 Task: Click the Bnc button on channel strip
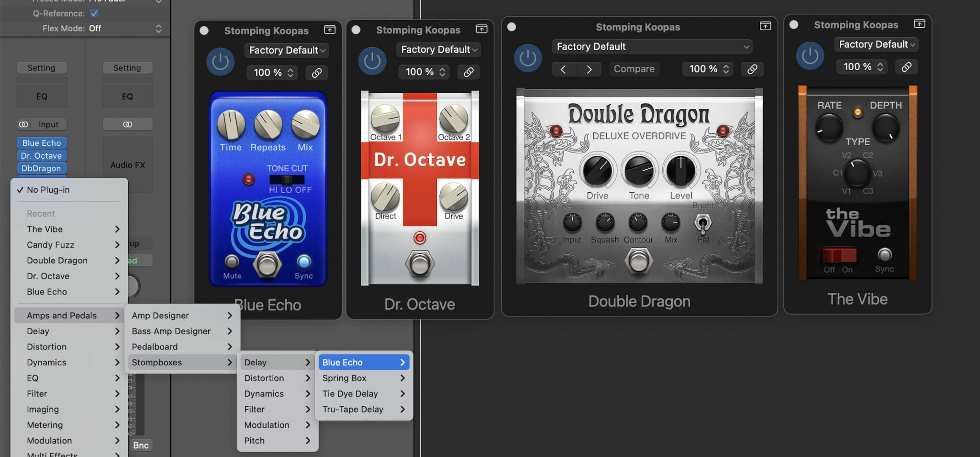[141, 446]
